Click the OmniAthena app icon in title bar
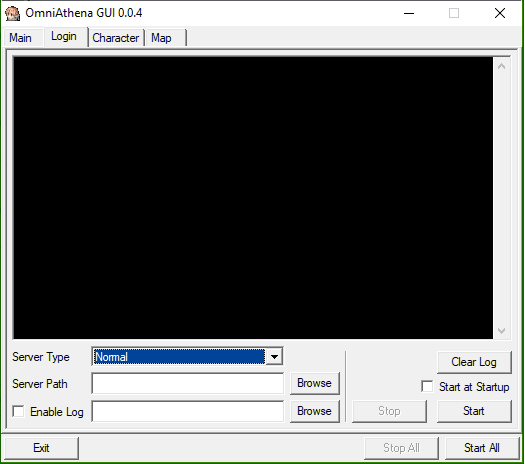The image size is (525, 464). [x=12, y=13]
